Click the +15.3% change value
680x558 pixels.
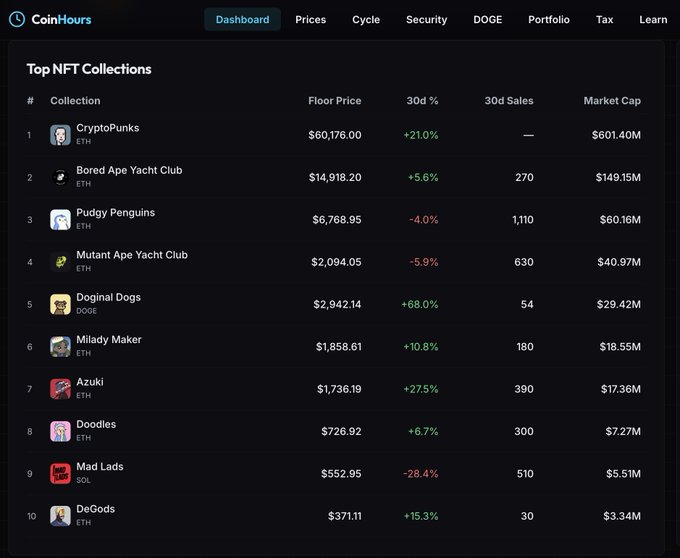tap(421, 516)
